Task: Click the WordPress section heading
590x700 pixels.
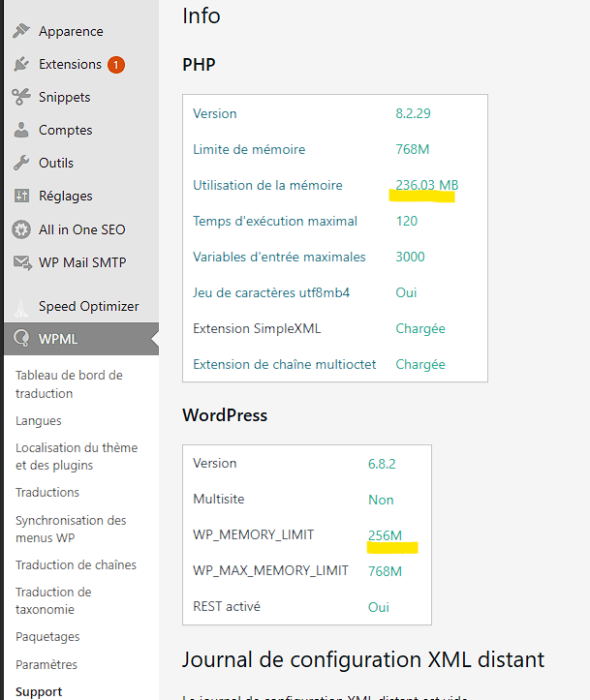Action: pyautogui.click(x=225, y=415)
